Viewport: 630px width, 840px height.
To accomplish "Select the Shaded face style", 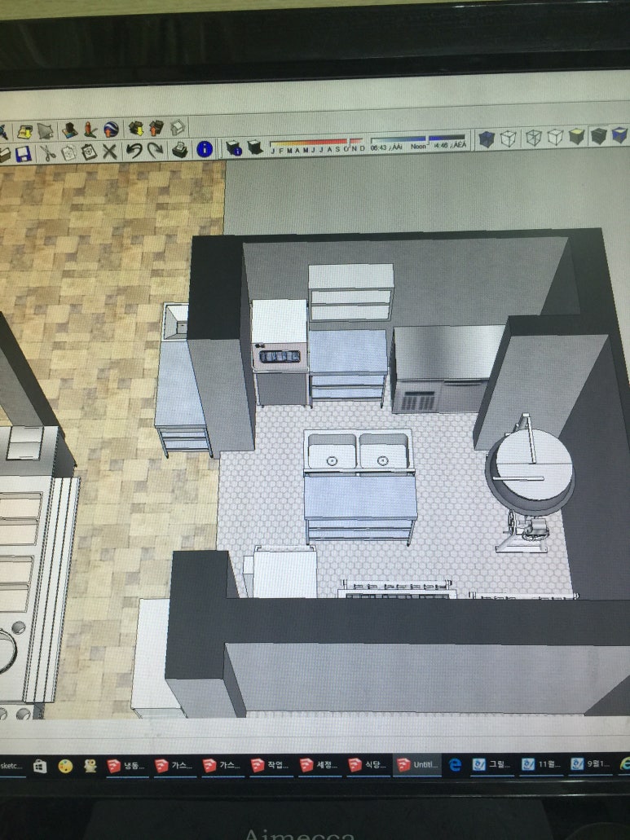I will pyautogui.click(x=576, y=136).
